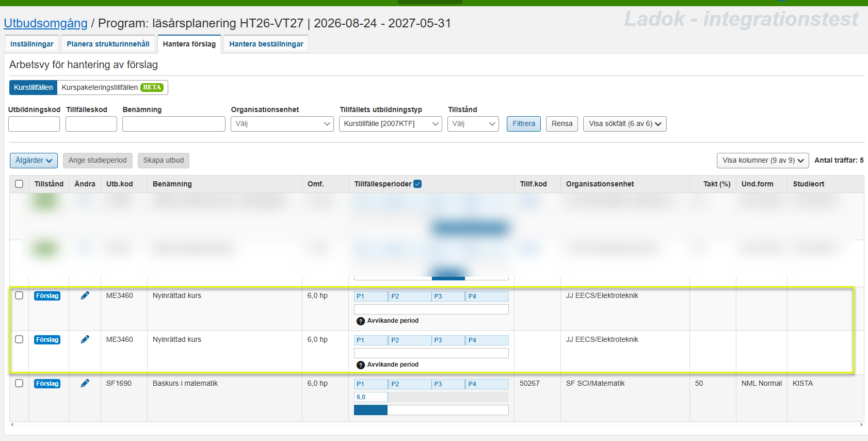This screenshot has height=441, width=868.
Task: Click edit pencil in second ME3460 row
Action: point(85,339)
